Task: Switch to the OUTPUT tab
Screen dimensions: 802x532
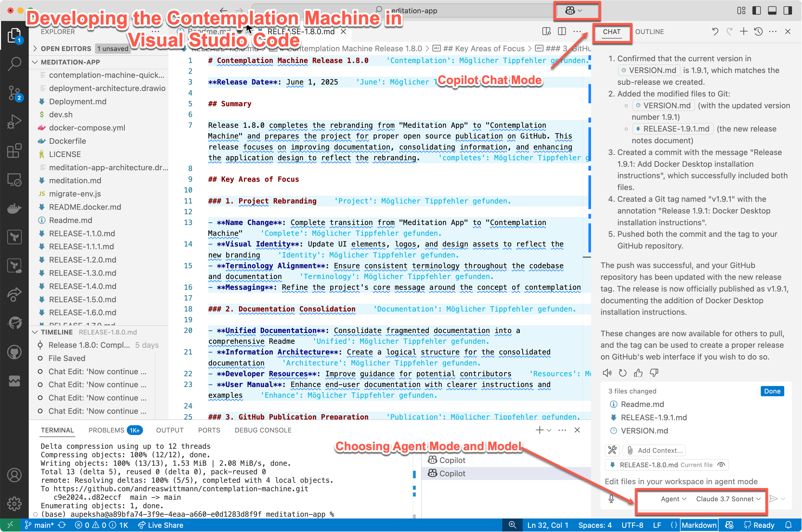Action: (170, 430)
